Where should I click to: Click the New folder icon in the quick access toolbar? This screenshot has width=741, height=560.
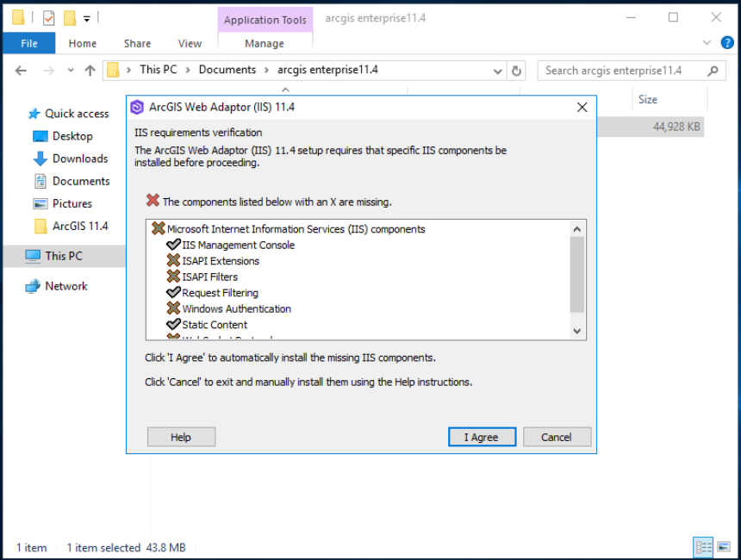[70, 18]
